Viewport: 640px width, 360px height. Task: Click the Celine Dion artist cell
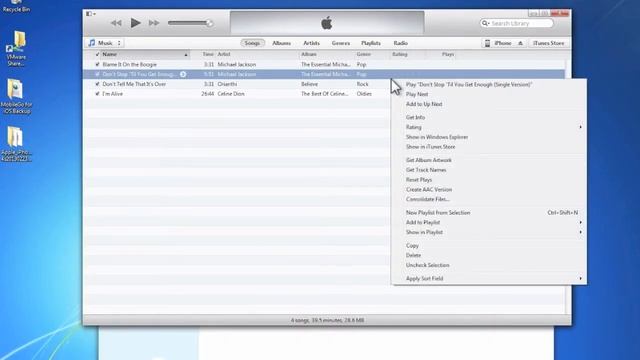(x=231, y=94)
